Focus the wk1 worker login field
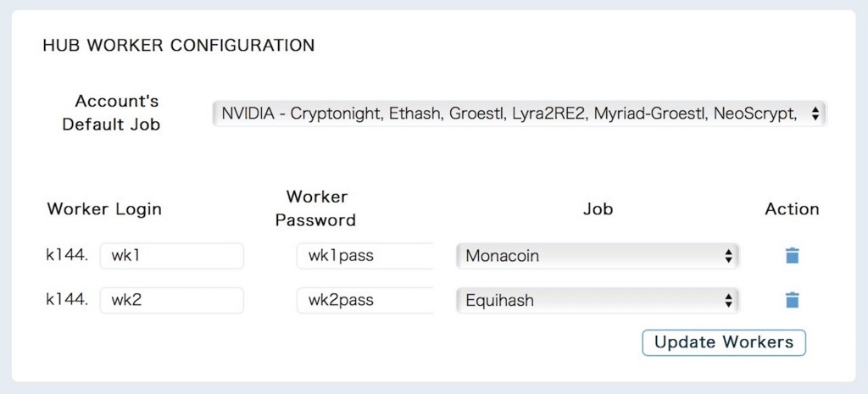Image resolution: width=868 pixels, height=394 pixels. [171, 256]
